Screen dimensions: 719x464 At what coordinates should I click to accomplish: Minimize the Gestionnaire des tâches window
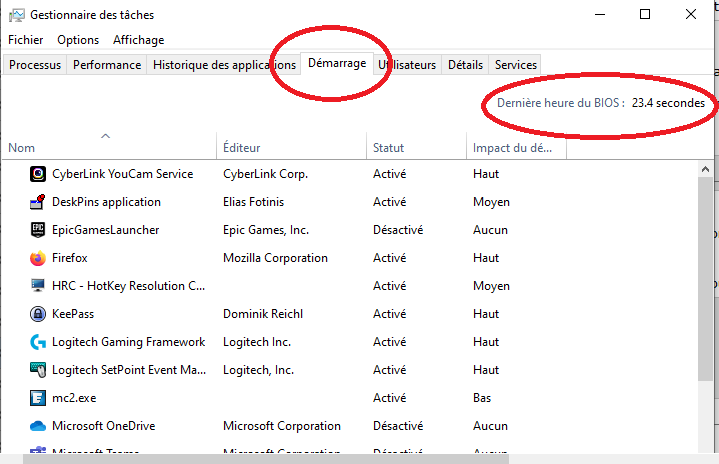pos(600,14)
